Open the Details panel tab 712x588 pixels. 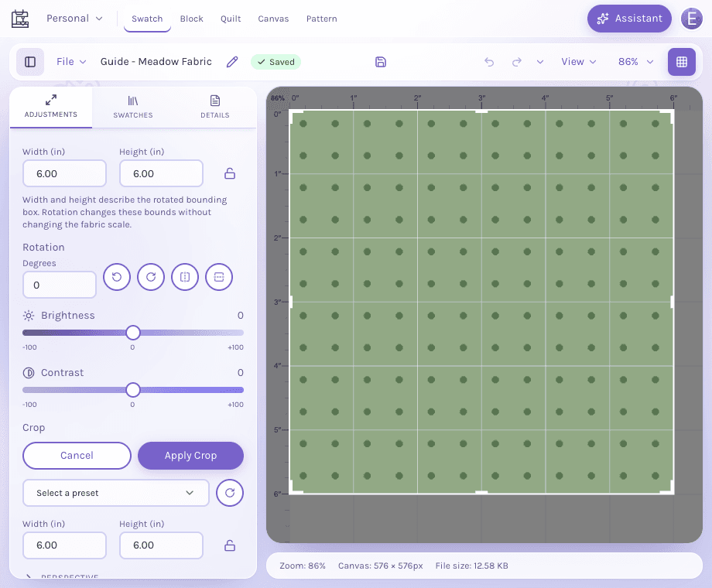point(215,108)
